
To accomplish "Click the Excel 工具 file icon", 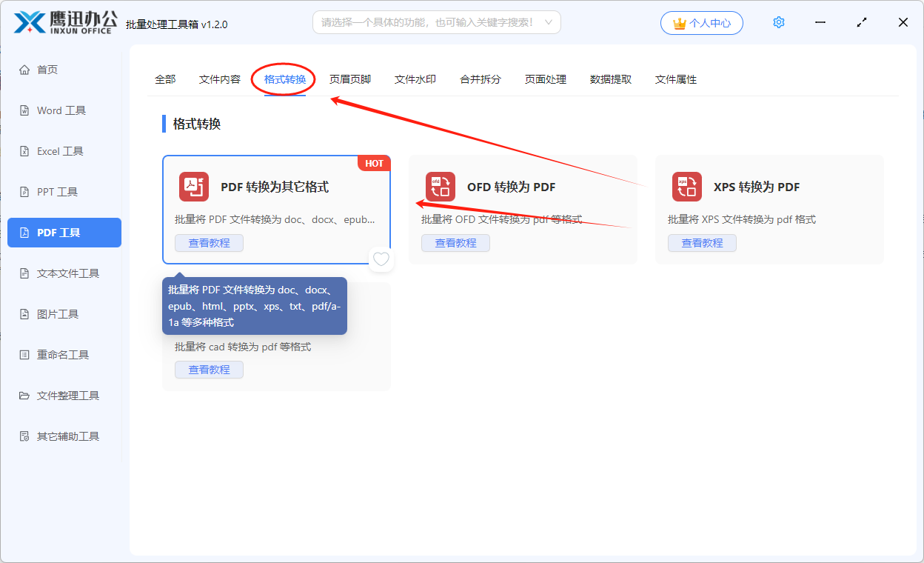I will (x=24, y=151).
